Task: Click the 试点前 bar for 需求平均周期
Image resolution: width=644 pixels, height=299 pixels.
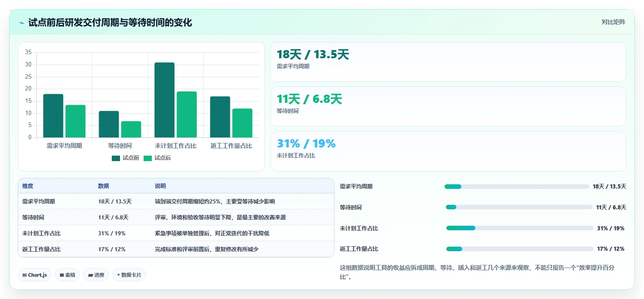Action: pyautogui.click(x=53, y=116)
